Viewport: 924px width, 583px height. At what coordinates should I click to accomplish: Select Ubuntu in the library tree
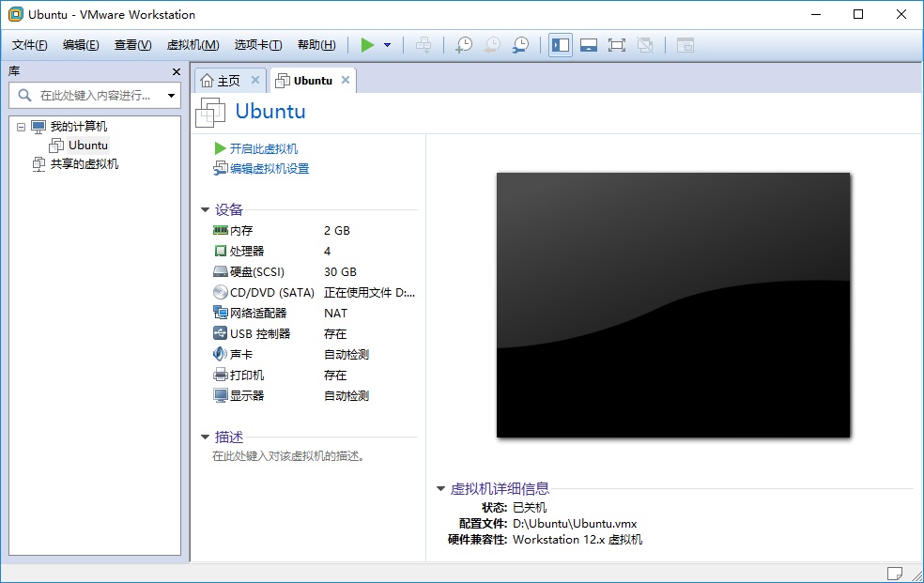pyautogui.click(x=88, y=146)
